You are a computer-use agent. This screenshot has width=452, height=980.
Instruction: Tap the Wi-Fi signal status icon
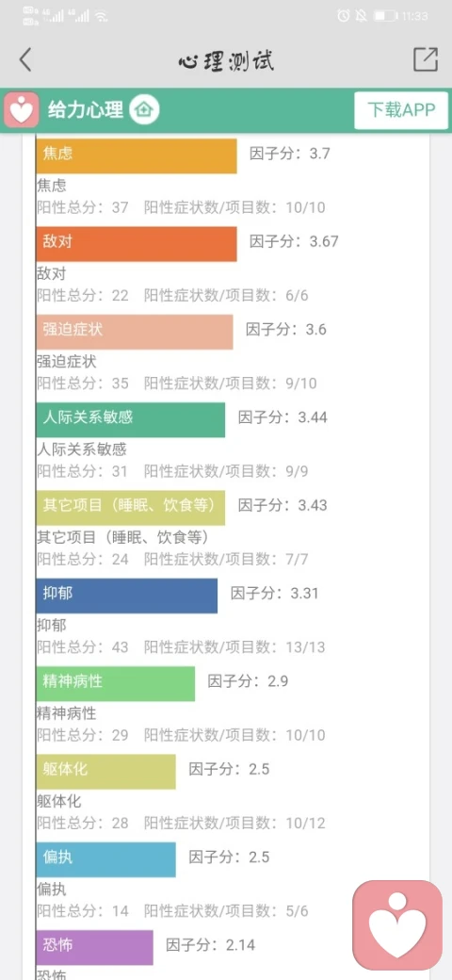pyautogui.click(x=102, y=16)
